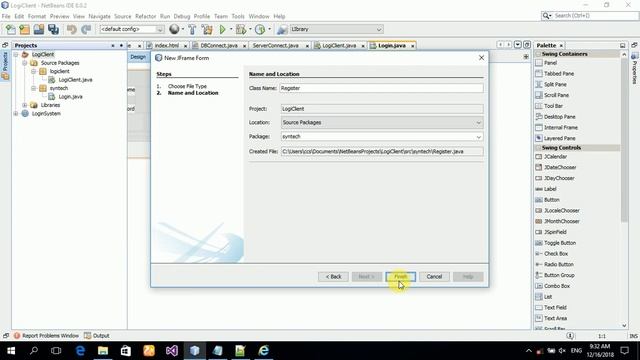Open the Package dropdown in dialog

pos(478,137)
